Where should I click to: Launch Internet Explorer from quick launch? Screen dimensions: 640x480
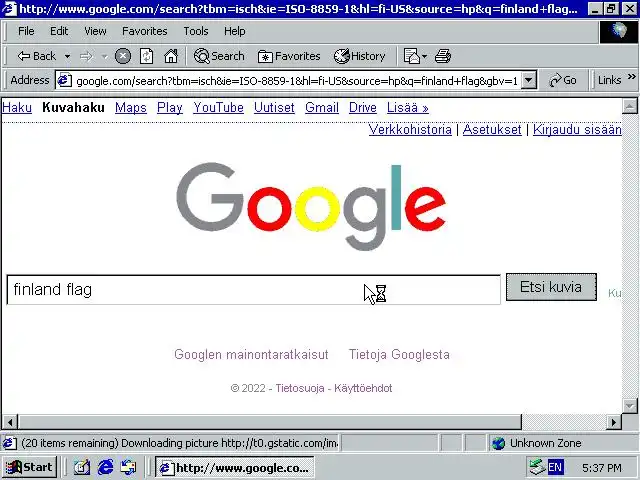click(x=105, y=467)
